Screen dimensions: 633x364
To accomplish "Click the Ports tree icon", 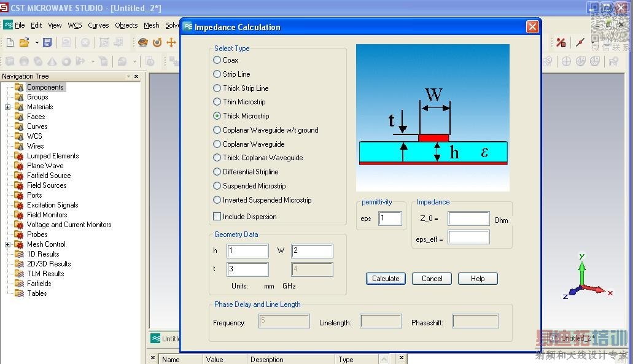I will 18,195.
